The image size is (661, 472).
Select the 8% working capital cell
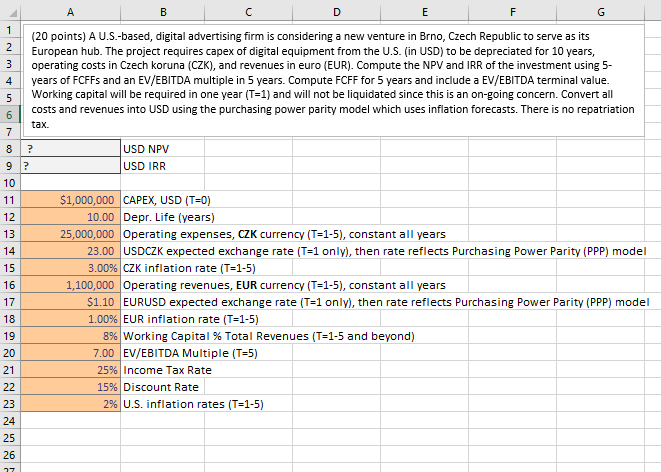click(70, 336)
